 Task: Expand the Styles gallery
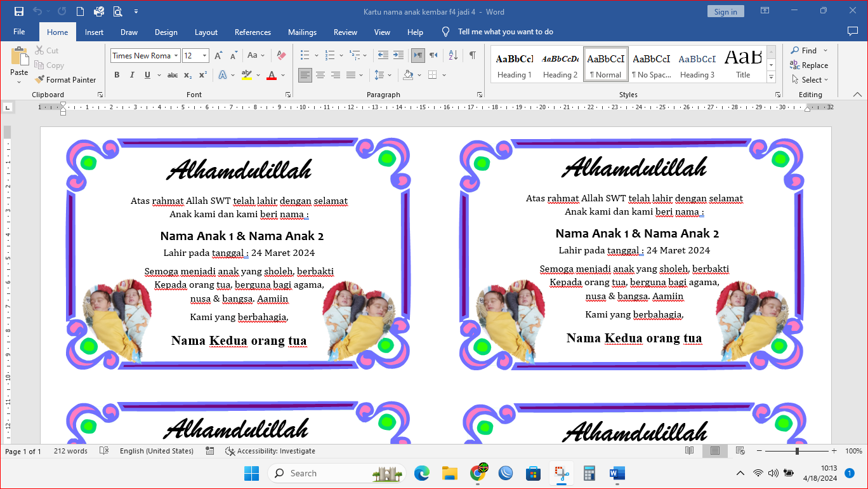[x=771, y=77]
